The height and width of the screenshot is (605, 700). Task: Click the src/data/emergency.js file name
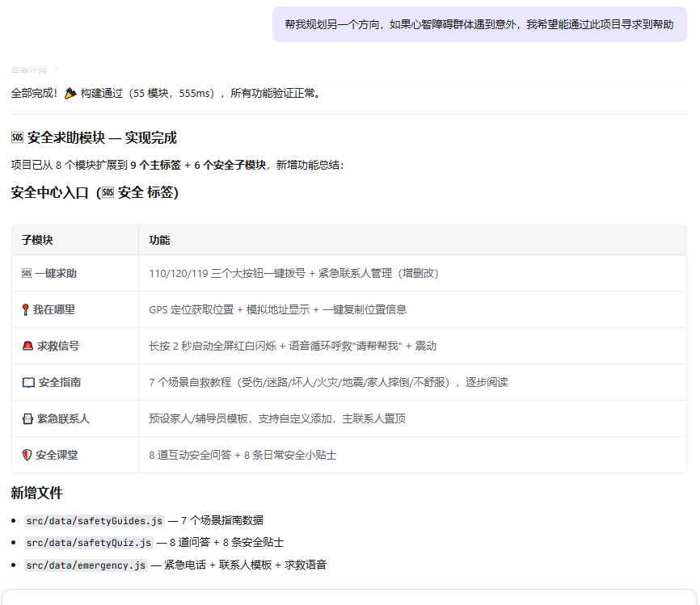click(86, 565)
